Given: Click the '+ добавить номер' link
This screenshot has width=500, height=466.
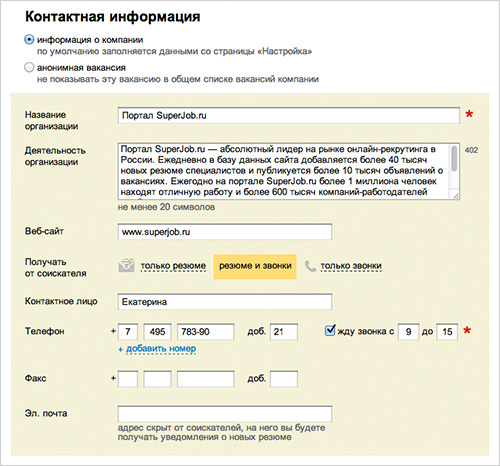Looking at the screenshot, I should click(x=157, y=349).
